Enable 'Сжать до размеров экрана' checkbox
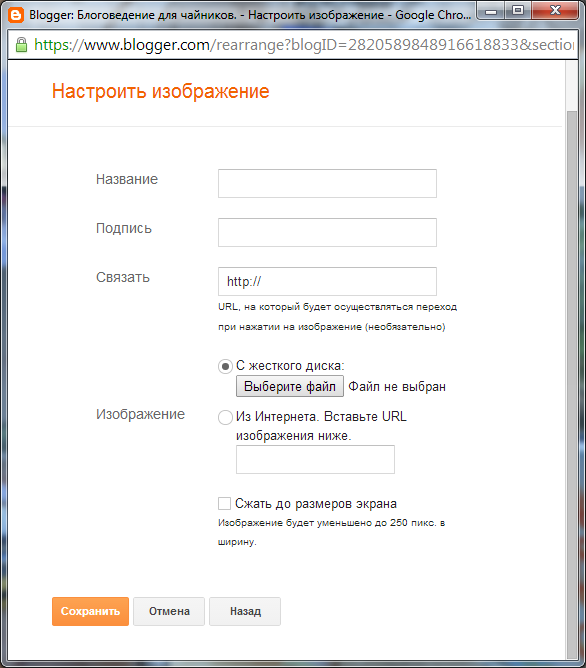 click(x=224, y=503)
